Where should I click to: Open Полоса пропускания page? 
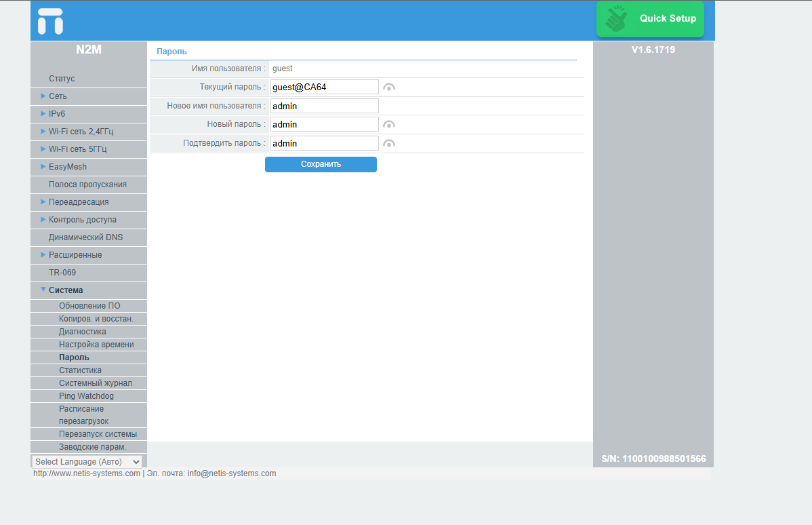tap(87, 184)
